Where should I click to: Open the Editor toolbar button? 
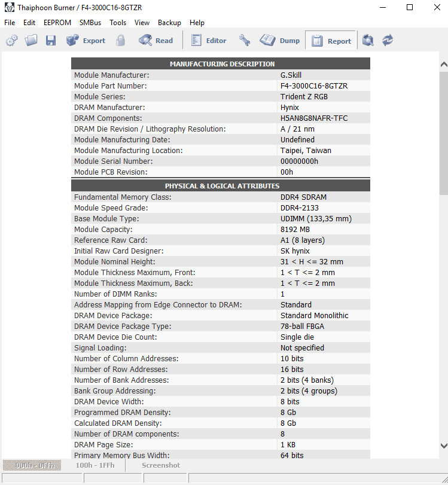pos(208,41)
